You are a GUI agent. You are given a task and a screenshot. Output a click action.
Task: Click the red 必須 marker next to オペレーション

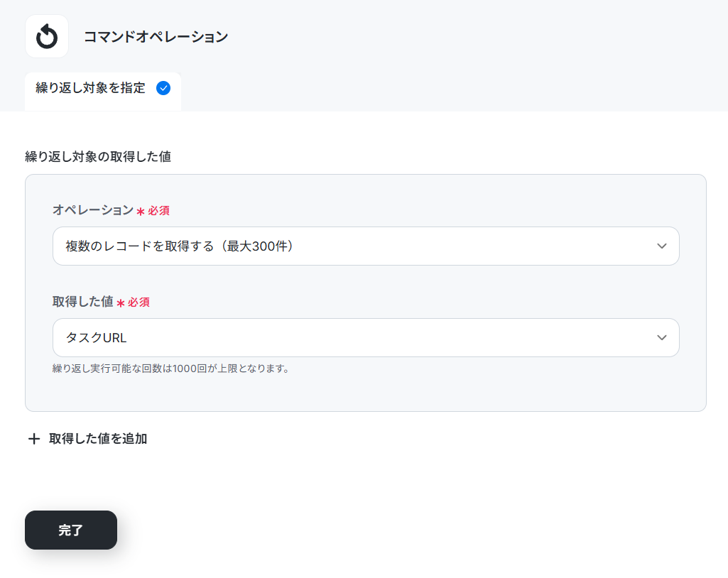(x=158, y=211)
